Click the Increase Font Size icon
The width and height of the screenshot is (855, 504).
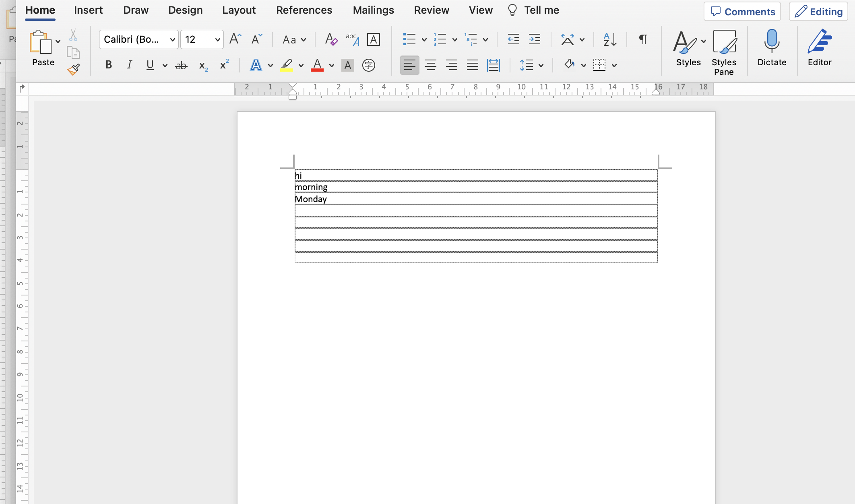(235, 39)
